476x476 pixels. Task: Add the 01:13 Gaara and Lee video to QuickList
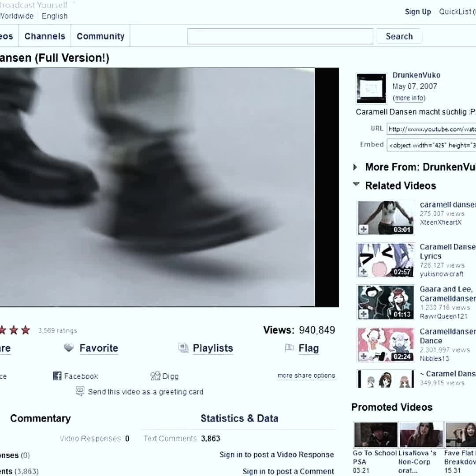point(364,314)
